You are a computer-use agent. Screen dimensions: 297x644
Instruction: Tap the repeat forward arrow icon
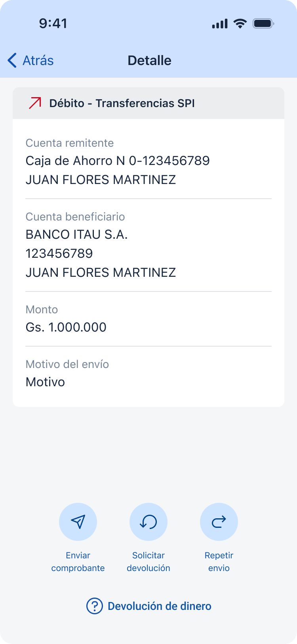pos(219,521)
